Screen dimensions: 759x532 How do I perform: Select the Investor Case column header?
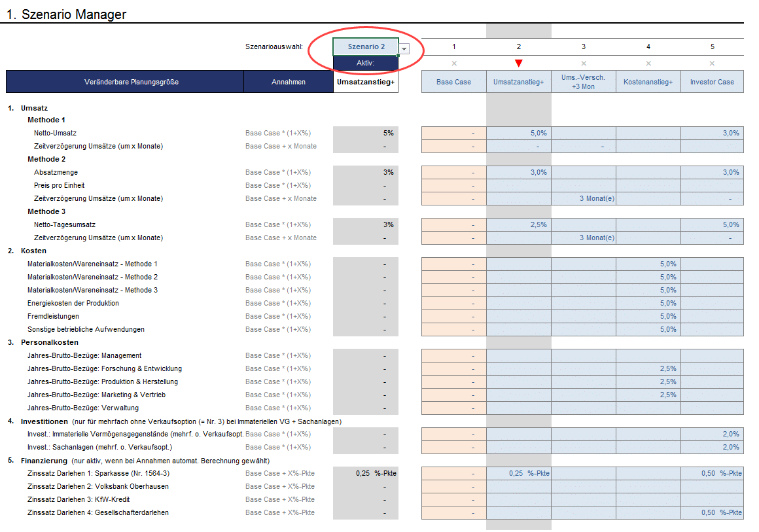[x=712, y=82]
